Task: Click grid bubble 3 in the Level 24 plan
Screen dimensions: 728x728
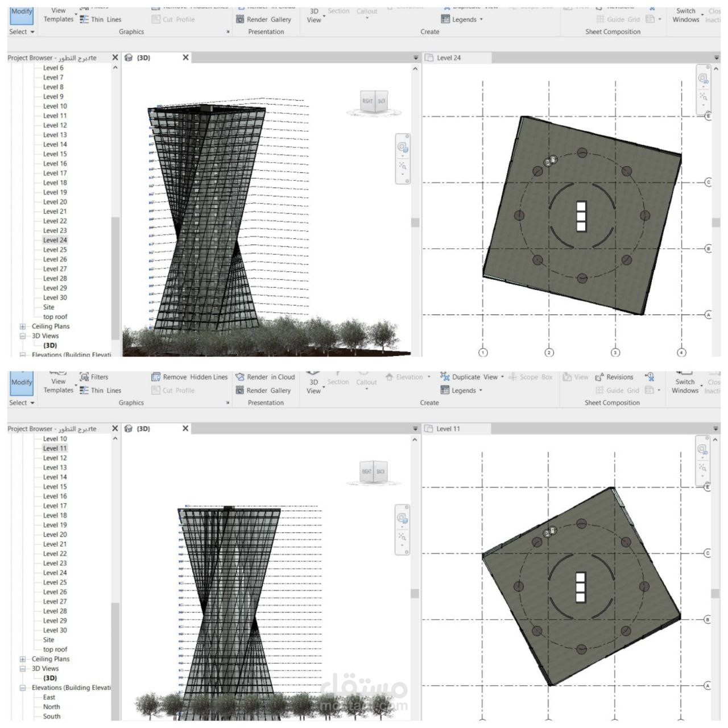Action: (615, 353)
